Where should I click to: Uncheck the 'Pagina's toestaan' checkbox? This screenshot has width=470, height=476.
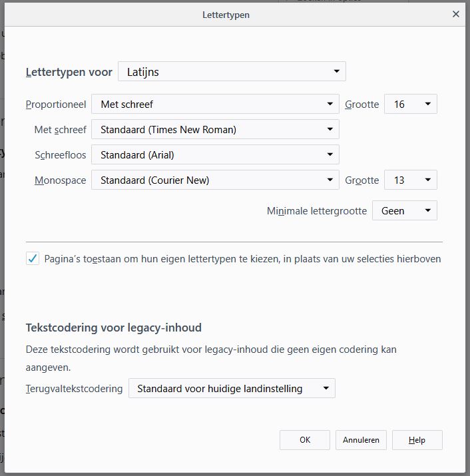pyautogui.click(x=33, y=259)
